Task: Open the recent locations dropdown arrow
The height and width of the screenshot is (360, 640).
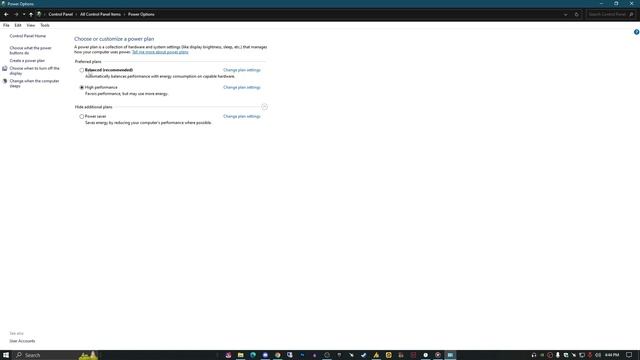Action: [24, 14]
